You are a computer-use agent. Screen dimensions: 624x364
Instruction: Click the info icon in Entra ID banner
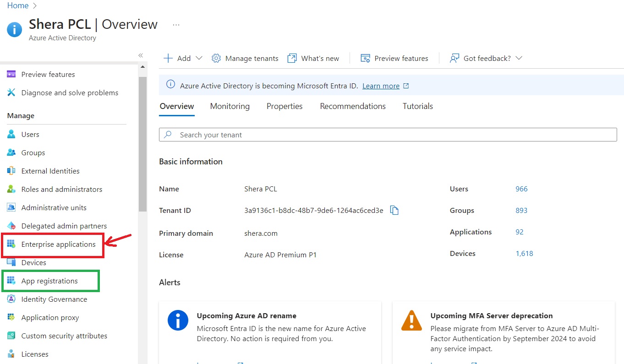(170, 85)
